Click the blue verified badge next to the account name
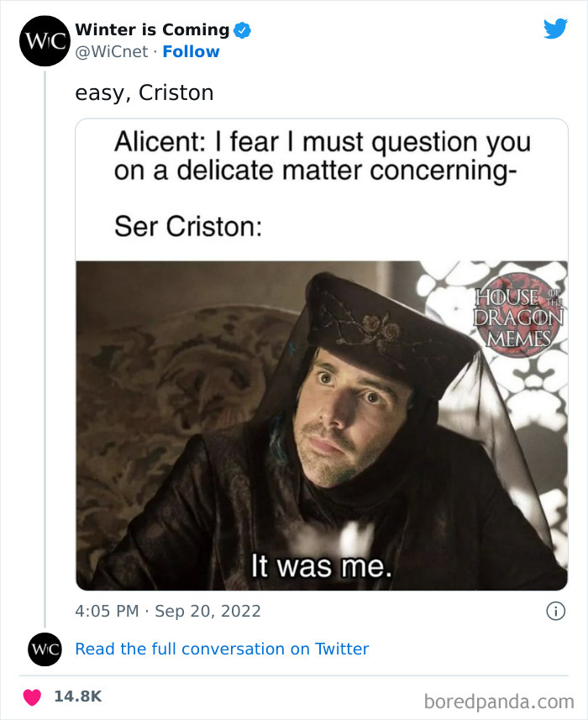The height and width of the screenshot is (720, 588). pos(241,29)
